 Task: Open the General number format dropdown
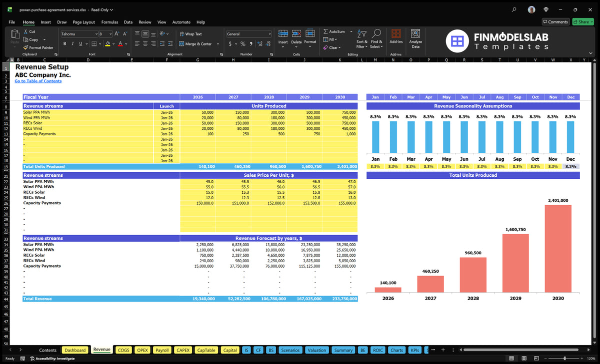(x=269, y=34)
